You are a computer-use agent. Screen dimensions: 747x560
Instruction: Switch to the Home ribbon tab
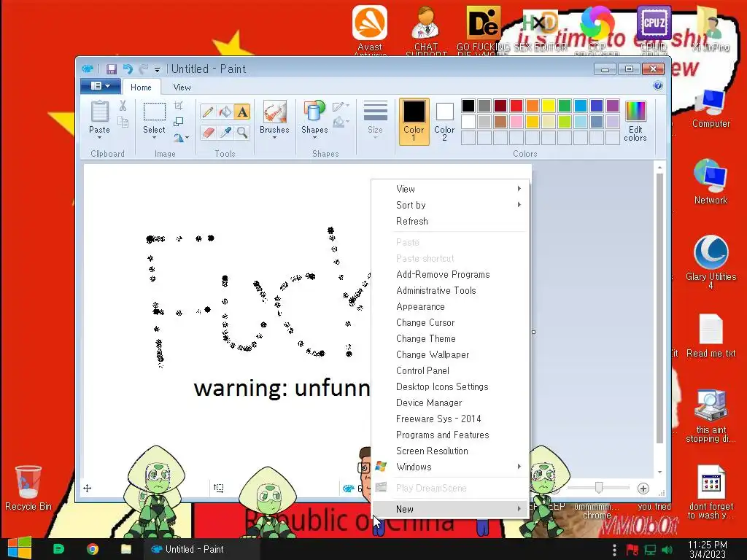coord(141,87)
